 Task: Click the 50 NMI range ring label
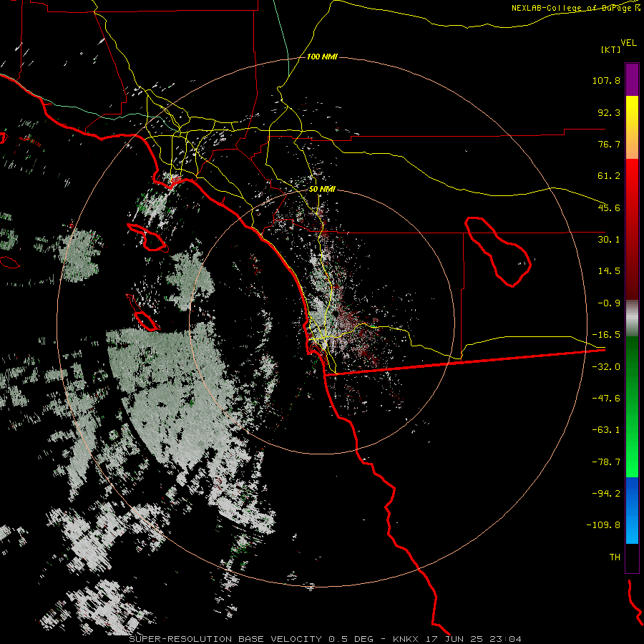click(x=322, y=190)
